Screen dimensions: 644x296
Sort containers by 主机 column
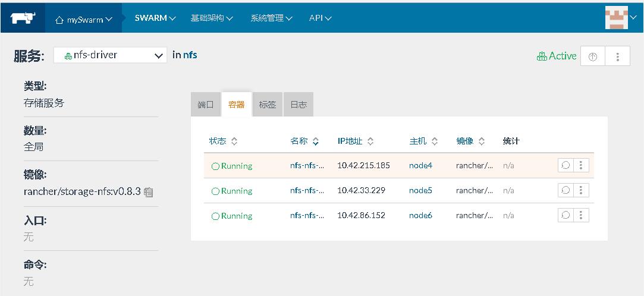click(x=423, y=141)
